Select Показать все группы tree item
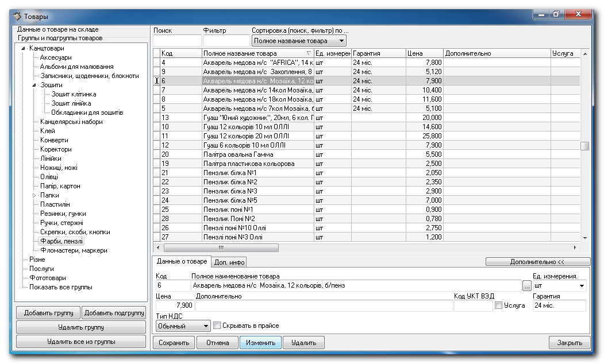 tap(61, 288)
